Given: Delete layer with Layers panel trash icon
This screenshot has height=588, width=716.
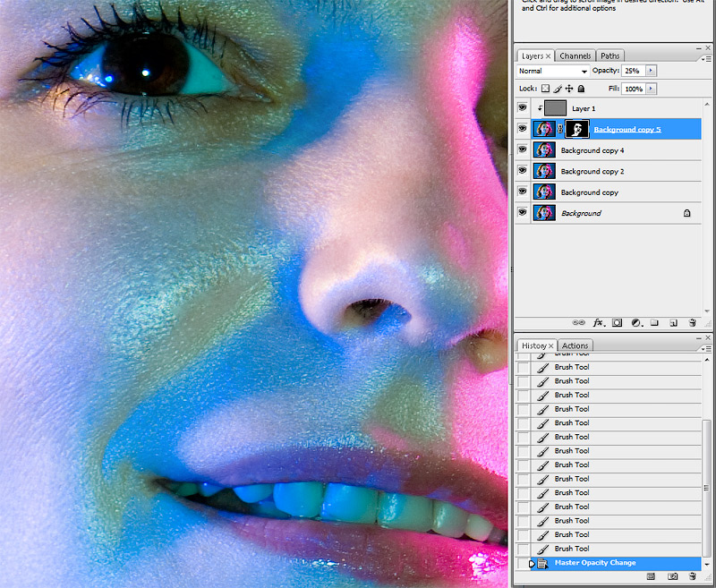Looking at the screenshot, I should point(692,322).
